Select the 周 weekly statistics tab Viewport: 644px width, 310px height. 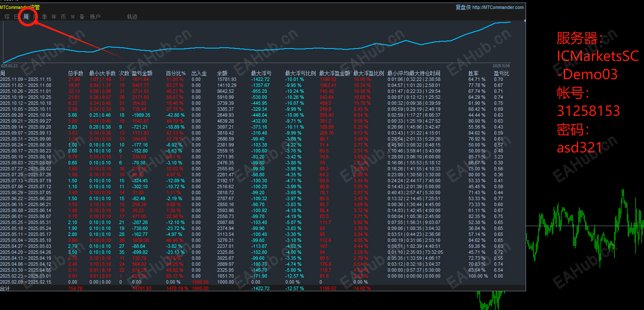tap(26, 17)
